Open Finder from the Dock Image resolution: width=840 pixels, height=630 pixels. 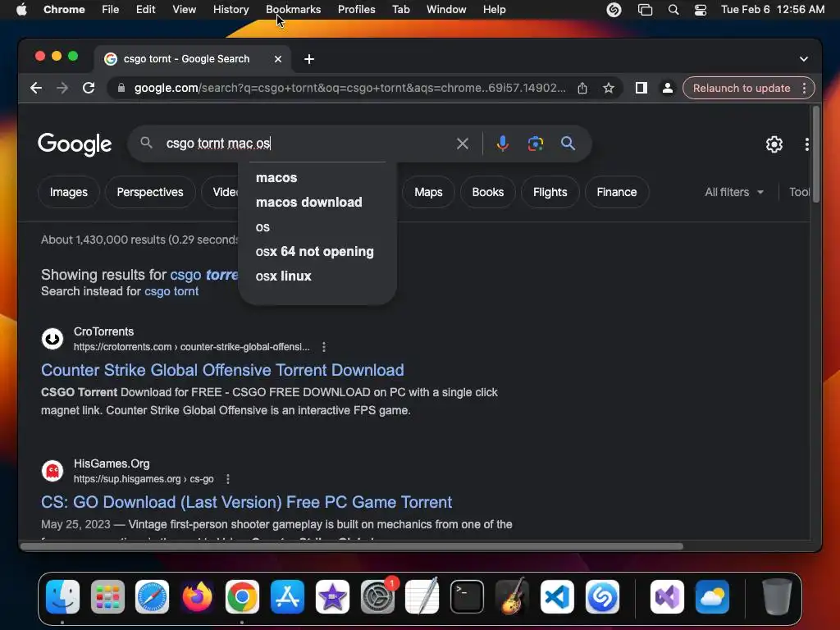62,596
